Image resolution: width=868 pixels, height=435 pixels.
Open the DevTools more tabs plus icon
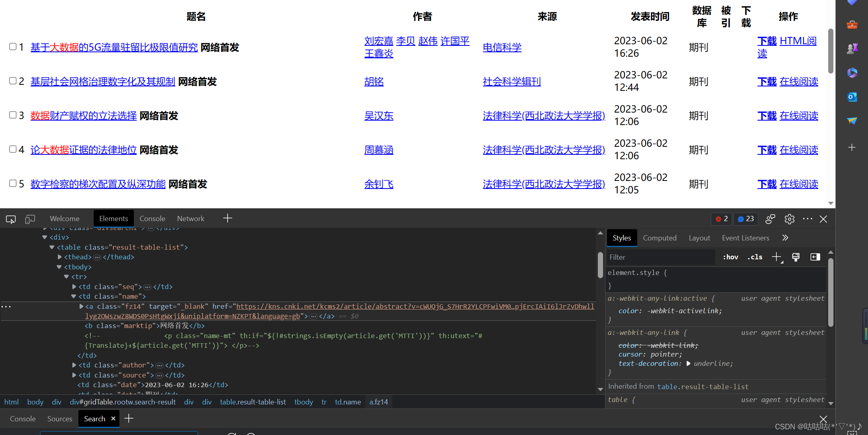[x=228, y=218]
